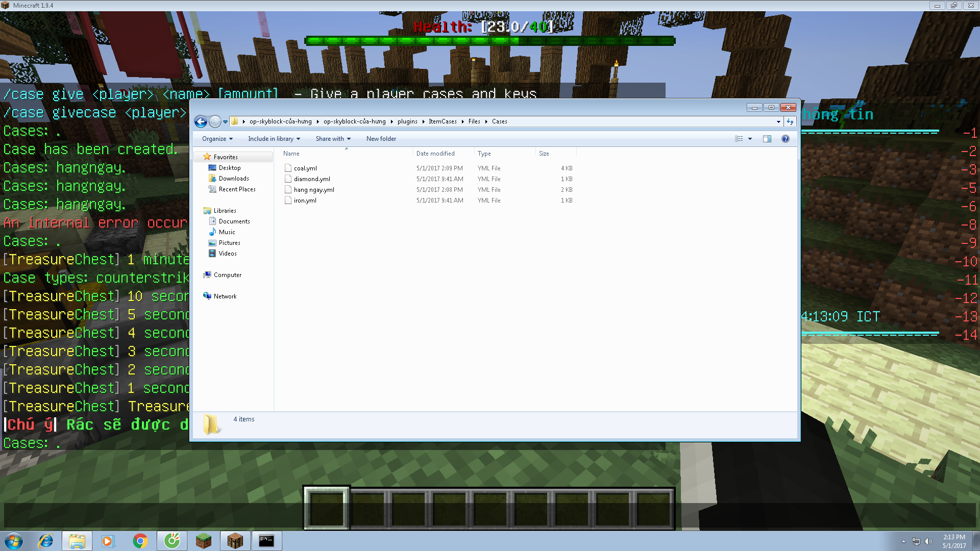Image resolution: width=980 pixels, height=551 pixels.
Task: Click the New folder button
Action: click(381, 139)
